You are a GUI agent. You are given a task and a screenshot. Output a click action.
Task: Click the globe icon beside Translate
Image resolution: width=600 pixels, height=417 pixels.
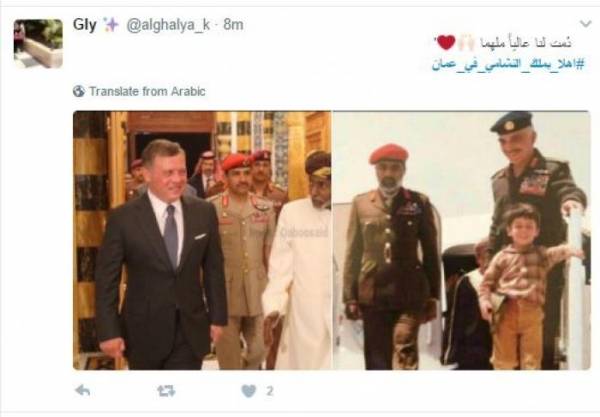pos(79,91)
